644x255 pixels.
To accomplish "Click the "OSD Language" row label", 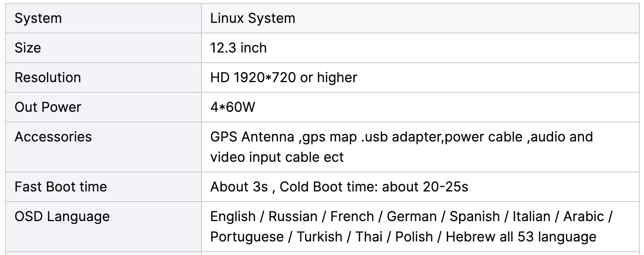I will (x=62, y=216).
